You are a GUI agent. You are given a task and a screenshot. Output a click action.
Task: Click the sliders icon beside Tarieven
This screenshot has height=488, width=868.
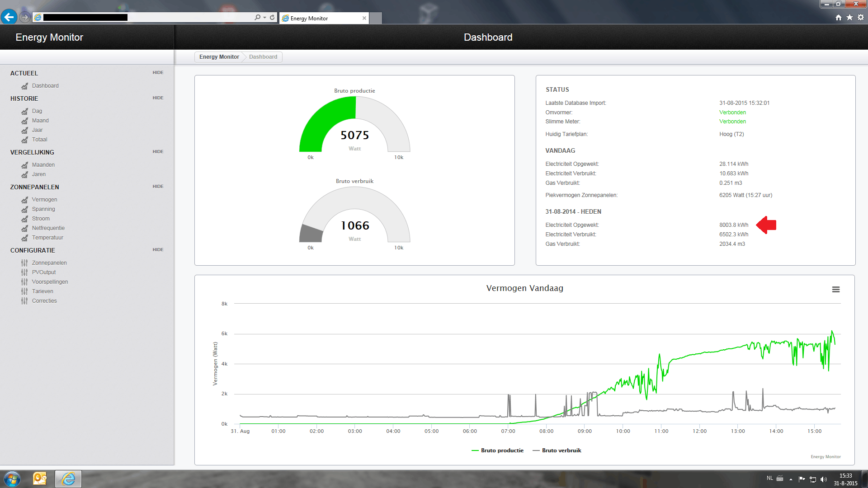[24, 291]
